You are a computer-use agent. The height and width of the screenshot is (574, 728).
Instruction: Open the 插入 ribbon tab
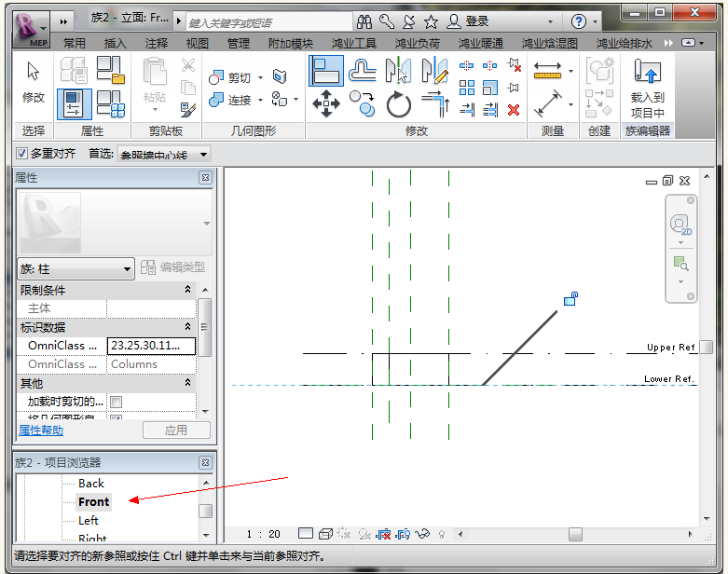(x=116, y=43)
